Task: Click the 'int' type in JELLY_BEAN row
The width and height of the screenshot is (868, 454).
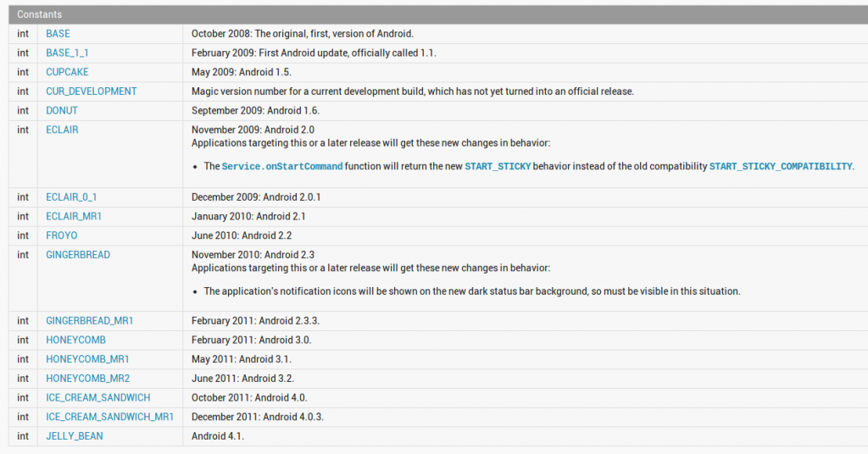Action: pos(23,436)
